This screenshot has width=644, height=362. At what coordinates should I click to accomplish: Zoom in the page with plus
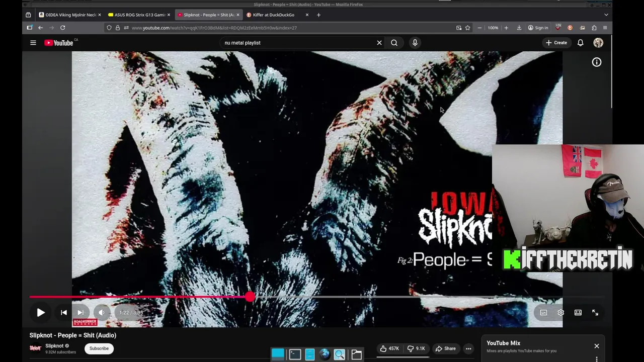[x=506, y=28]
